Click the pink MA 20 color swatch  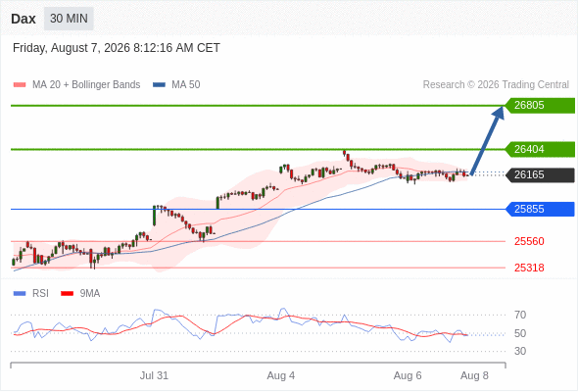tap(20, 85)
